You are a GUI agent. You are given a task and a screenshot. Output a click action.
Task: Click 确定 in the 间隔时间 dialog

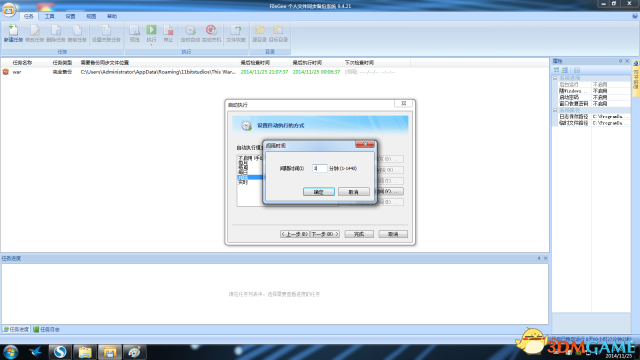pyautogui.click(x=319, y=192)
